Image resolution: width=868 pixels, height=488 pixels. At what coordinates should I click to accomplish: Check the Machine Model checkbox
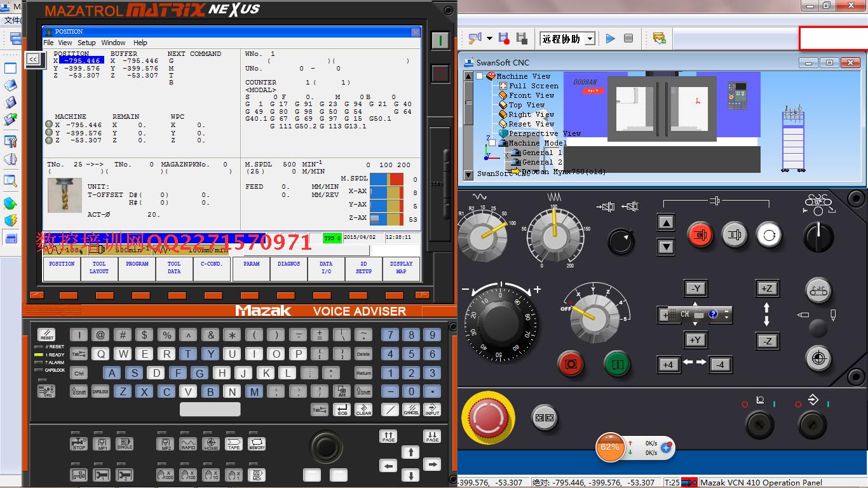492,143
